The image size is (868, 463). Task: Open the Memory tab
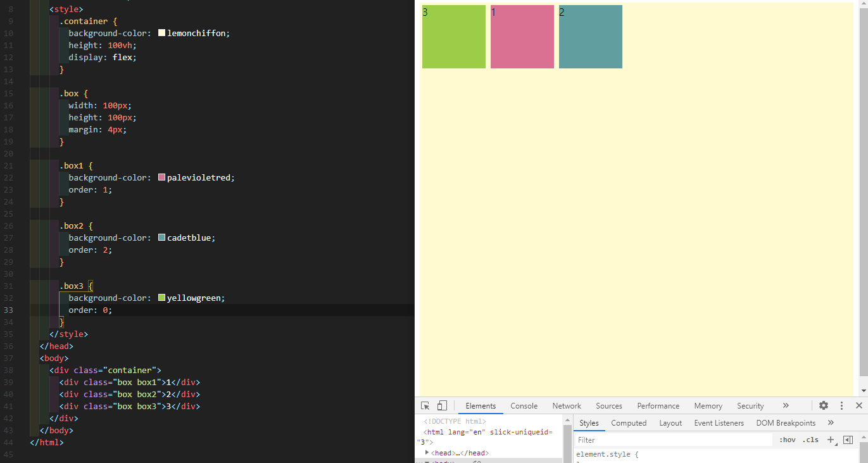[x=708, y=406]
